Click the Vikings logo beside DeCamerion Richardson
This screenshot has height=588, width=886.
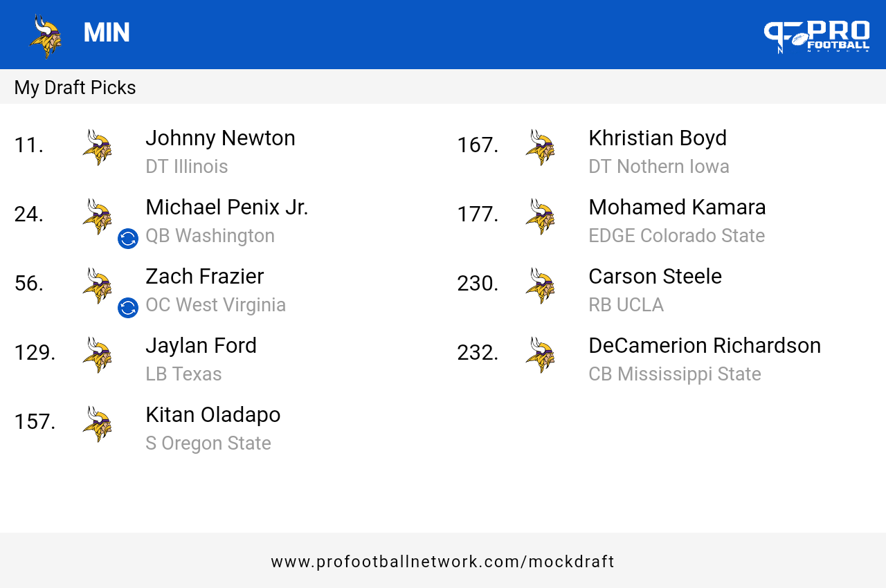click(x=540, y=355)
